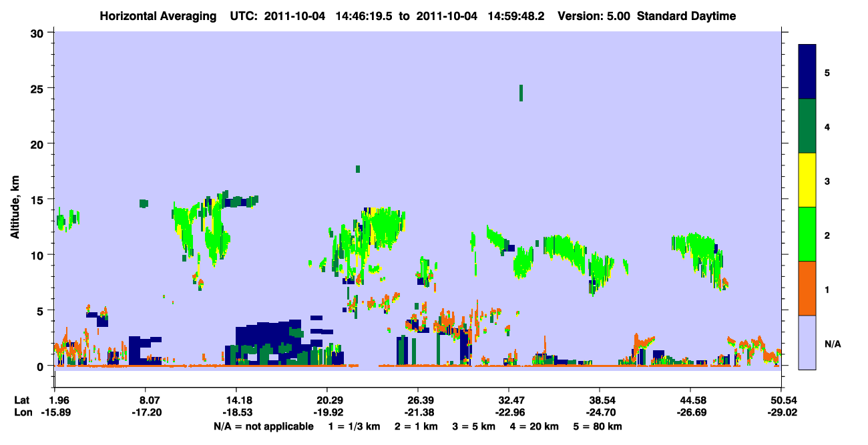This screenshot has width=868, height=445.
Task: Click the 'Lat' row label
Action: [21, 400]
